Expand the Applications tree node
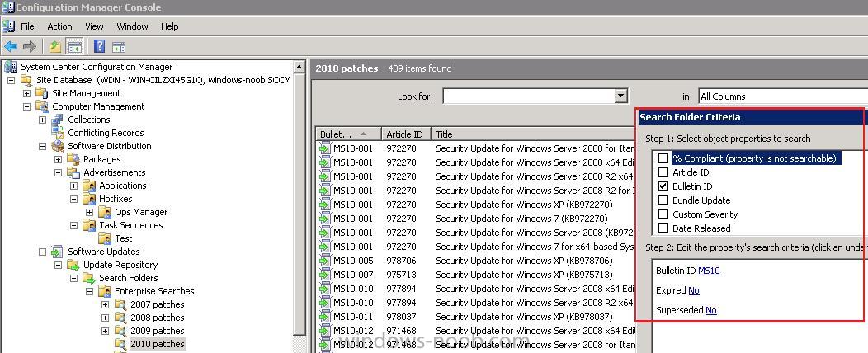This screenshot has width=868, height=353. pos(73,186)
